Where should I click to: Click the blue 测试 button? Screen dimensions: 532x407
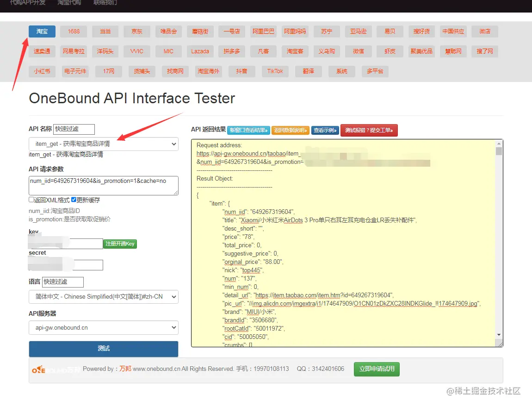(x=104, y=349)
